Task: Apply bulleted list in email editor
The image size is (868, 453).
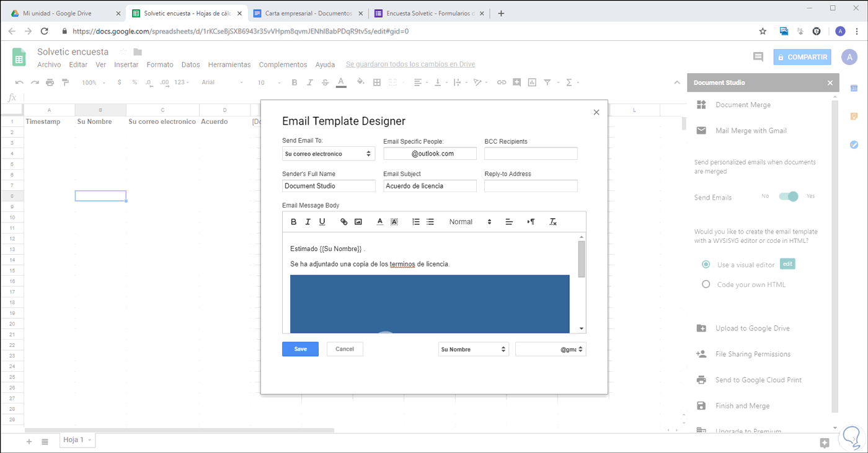Action: click(x=430, y=222)
